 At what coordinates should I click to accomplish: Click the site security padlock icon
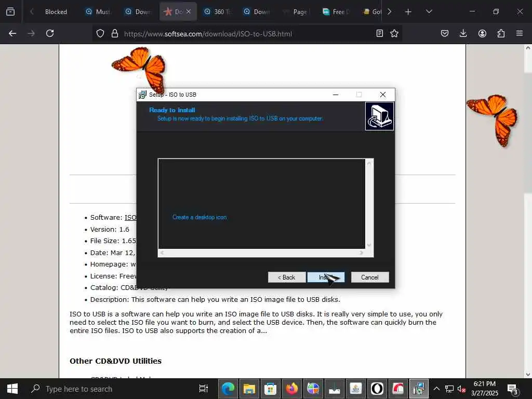pos(115,34)
